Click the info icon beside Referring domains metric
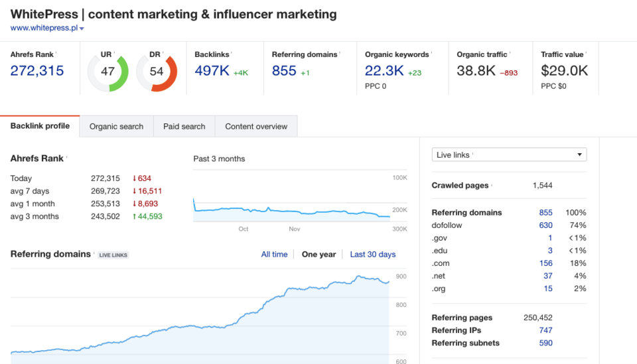This screenshot has width=637, height=364. pos(340,53)
